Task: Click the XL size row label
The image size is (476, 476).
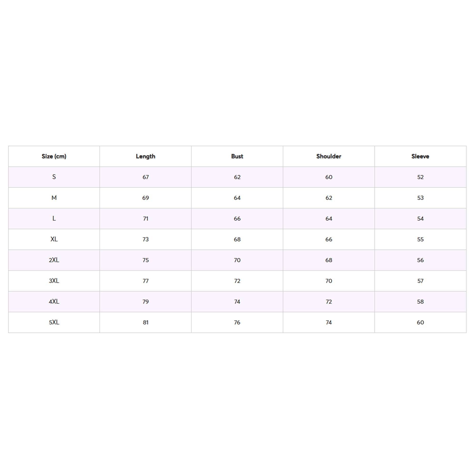Action: (x=54, y=239)
